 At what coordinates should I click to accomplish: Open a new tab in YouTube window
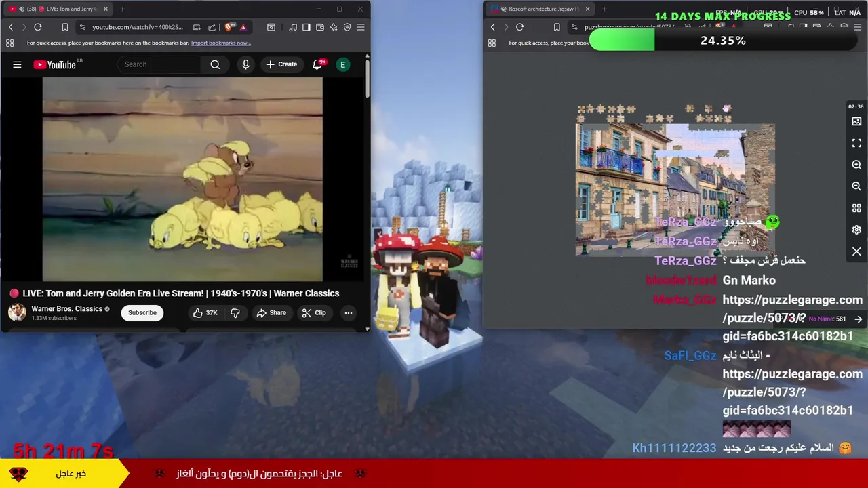(123, 9)
